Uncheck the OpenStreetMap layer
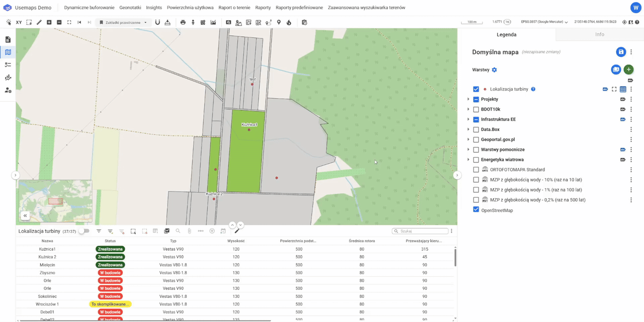 [476, 210]
